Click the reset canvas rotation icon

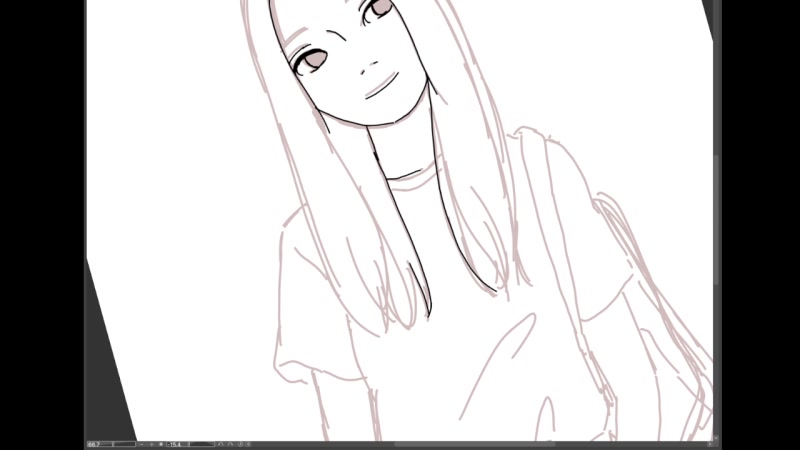point(239,444)
